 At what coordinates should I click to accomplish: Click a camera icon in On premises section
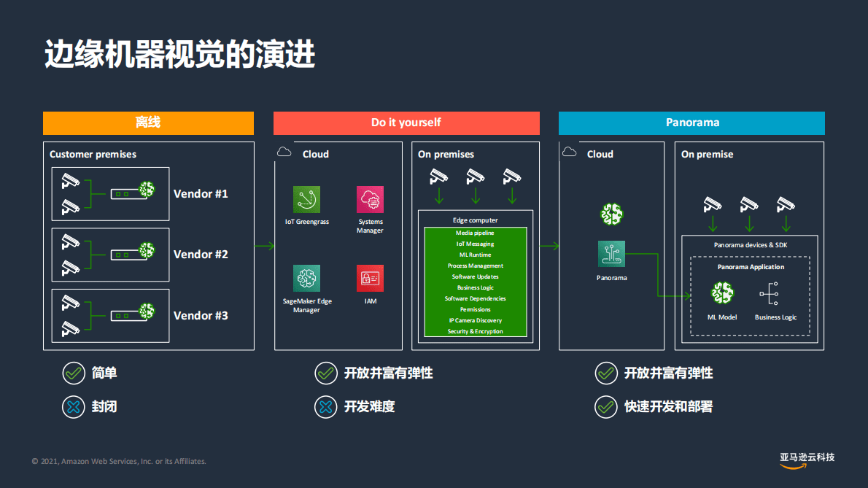[x=438, y=175]
